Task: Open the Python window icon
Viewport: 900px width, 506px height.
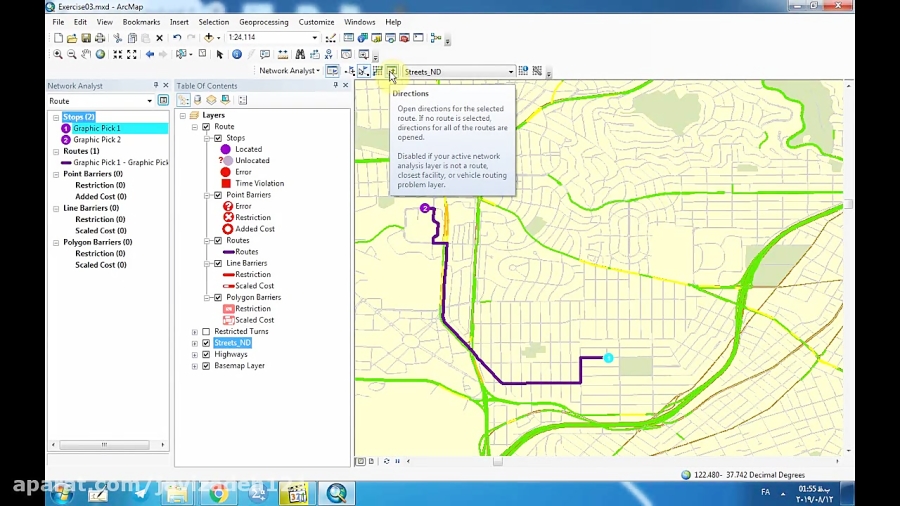Action: pyautogui.click(x=418, y=38)
